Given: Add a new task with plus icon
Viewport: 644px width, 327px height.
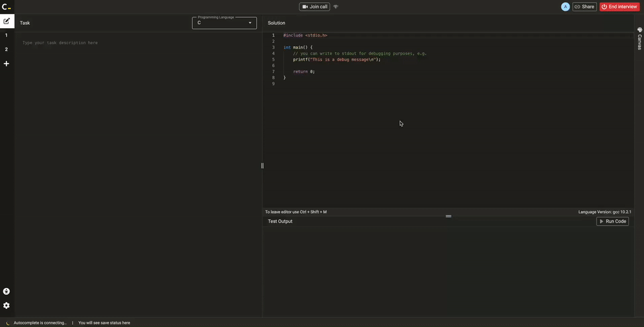Looking at the screenshot, I should point(7,64).
